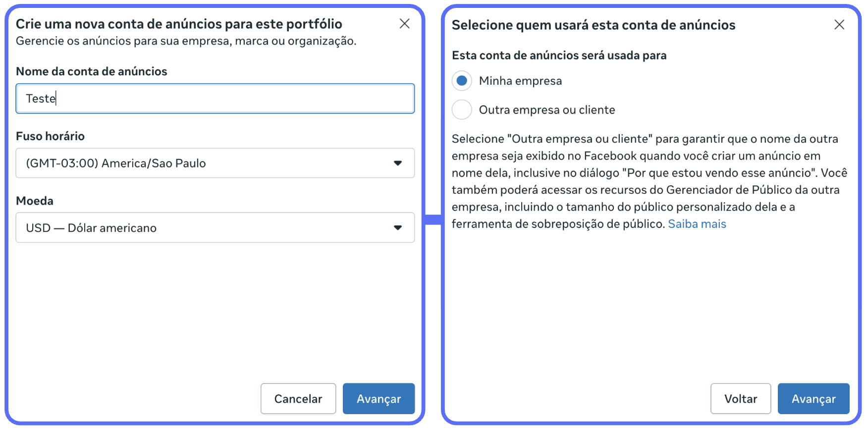
Task: Close the 'Selecione quem usará esta conta' dialog
Action: [839, 25]
